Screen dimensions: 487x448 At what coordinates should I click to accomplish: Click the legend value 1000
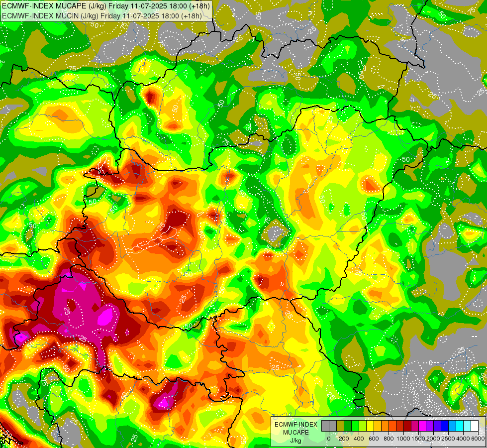pos(403,439)
